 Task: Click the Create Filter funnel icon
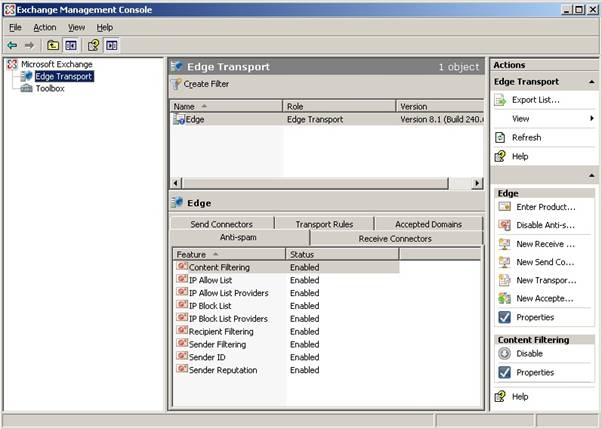[177, 84]
